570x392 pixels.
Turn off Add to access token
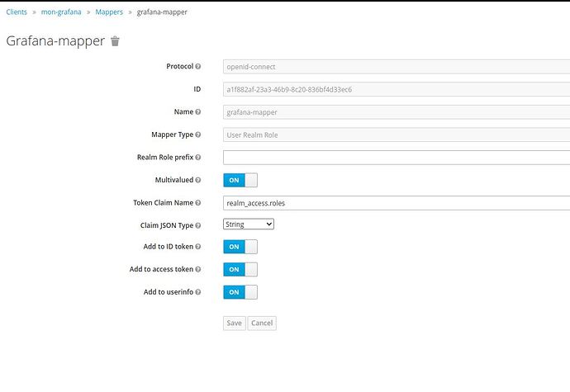[x=240, y=270]
